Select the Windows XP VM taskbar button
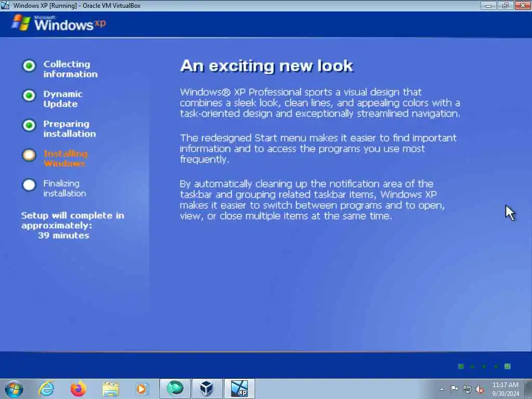This screenshot has width=532, height=399. click(x=239, y=389)
